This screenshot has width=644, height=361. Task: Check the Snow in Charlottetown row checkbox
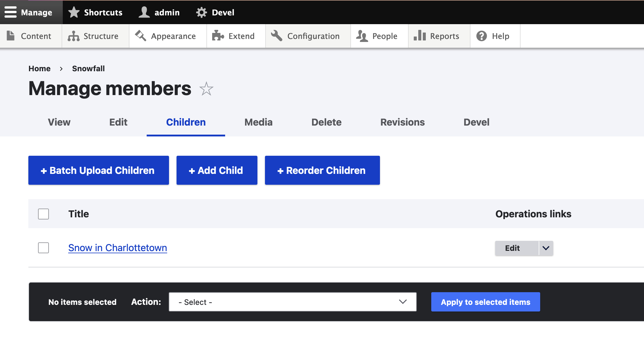pyautogui.click(x=43, y=248)
